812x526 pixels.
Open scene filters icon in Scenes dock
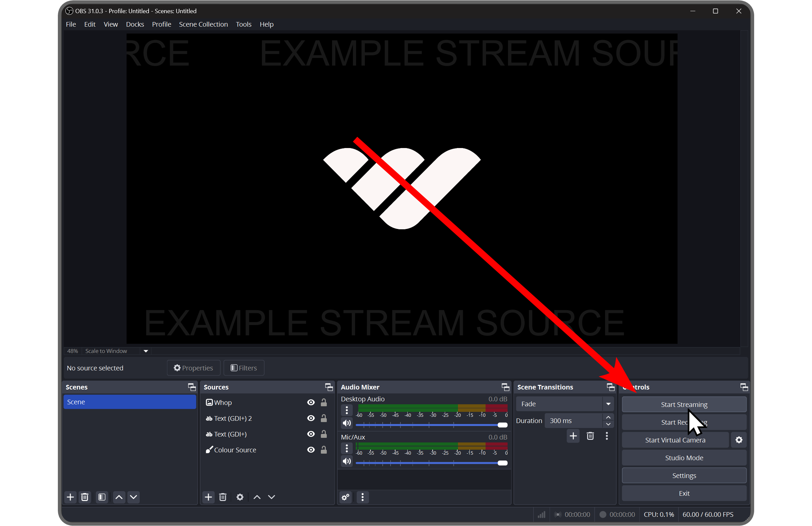(102, 497)
